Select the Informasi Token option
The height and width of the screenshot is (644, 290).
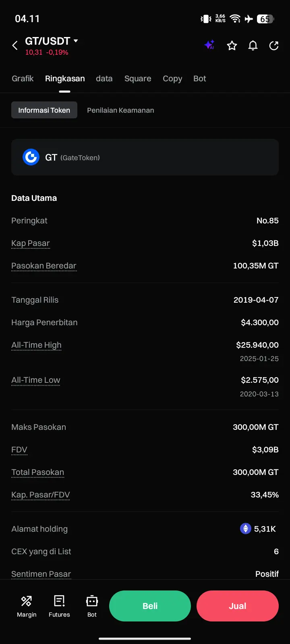pyautogui.click(x=44, y=110)
